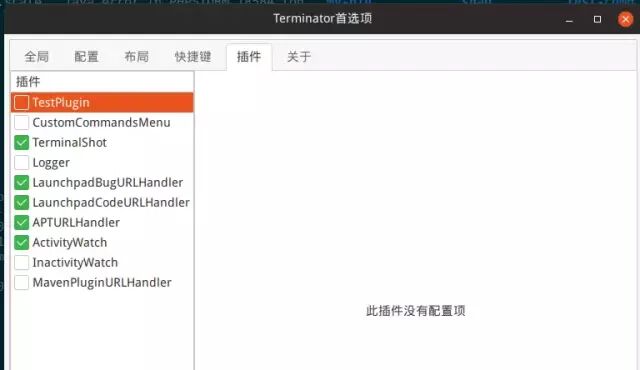This screenshot has width=640, height=370.
Task: Click the 此插件没有配置项 message text
Action: [416, 311]
